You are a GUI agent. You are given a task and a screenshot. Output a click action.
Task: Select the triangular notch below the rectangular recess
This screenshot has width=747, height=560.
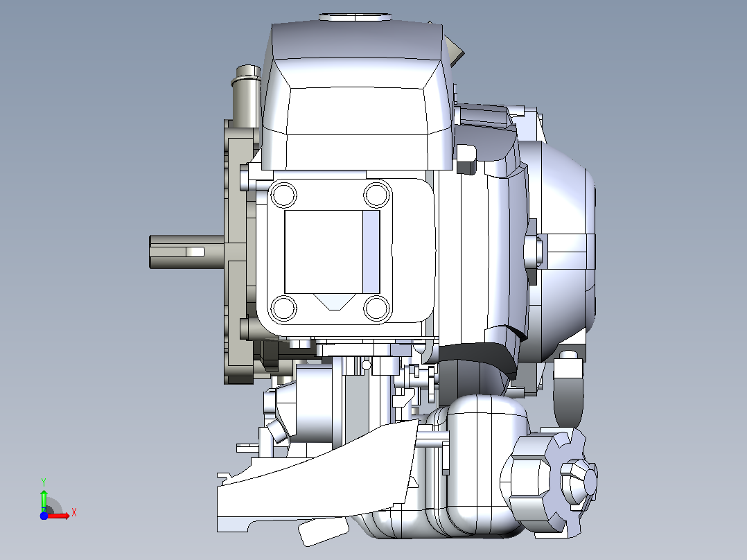[x=335, y=301]
